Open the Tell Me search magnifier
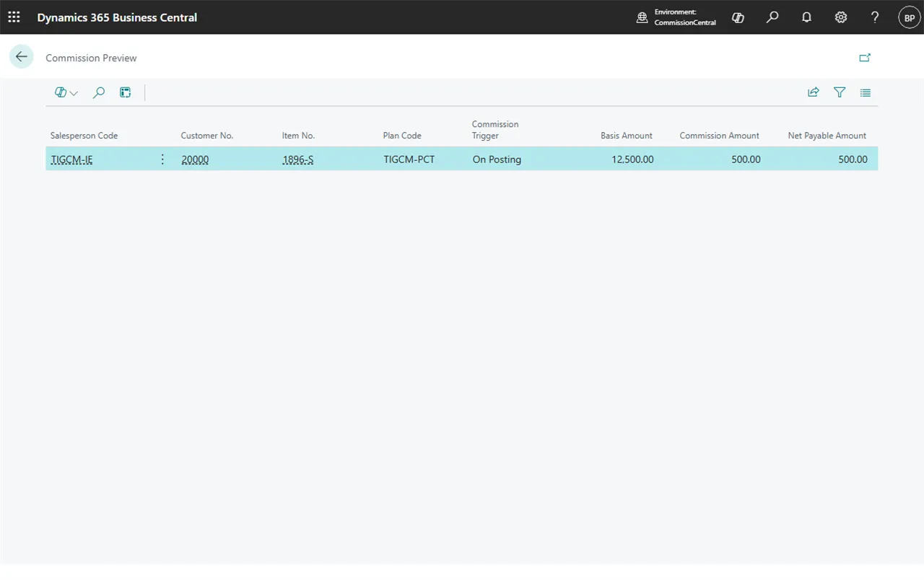 pos(772,17)
